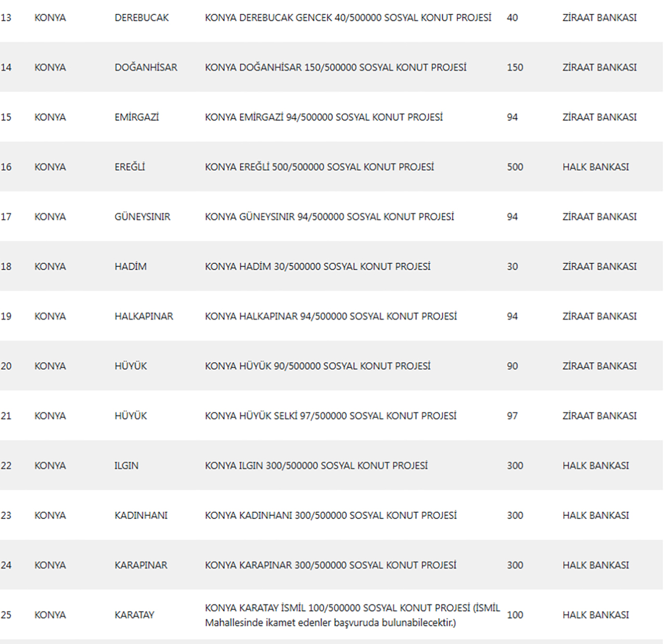Select the Hadim district cell
The image size is (666, 644).
(x=130, y=267)
